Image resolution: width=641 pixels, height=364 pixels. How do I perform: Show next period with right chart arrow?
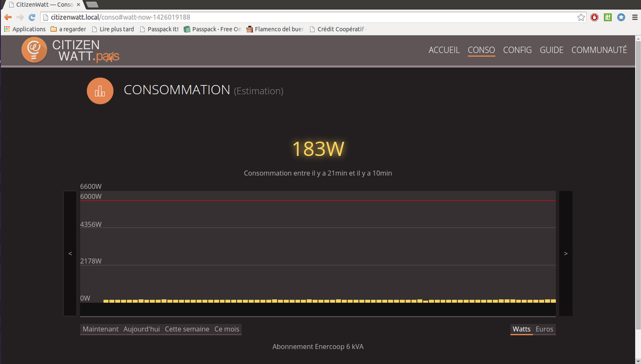tap(566, 253)
